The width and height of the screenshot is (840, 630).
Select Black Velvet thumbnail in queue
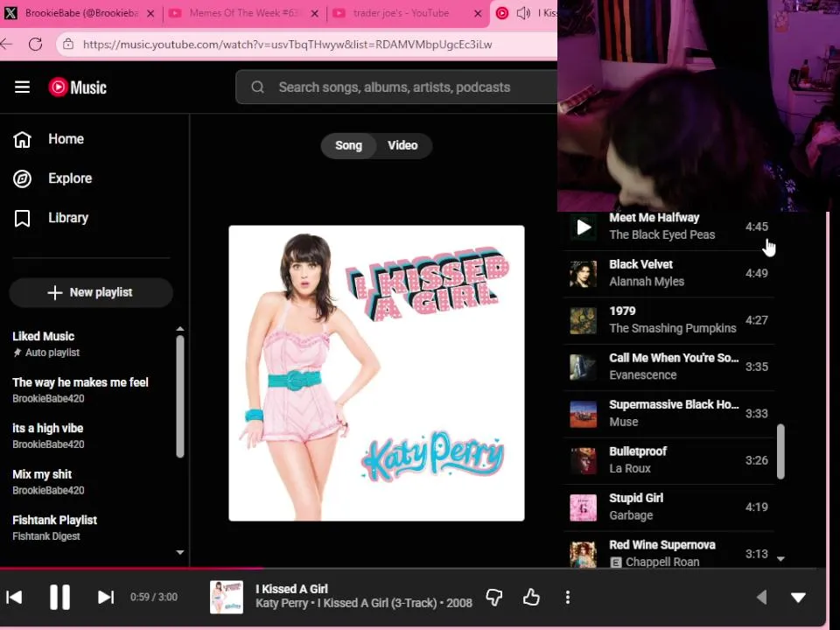(584, 274)
